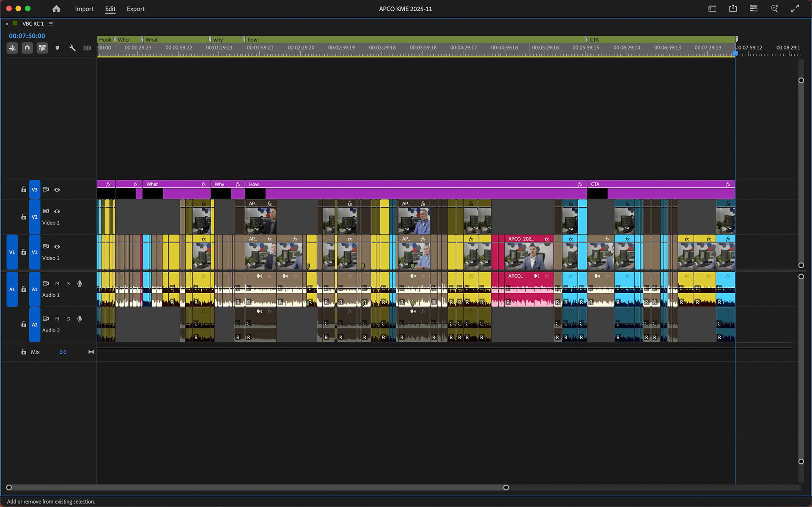Mute the Audio 2 track
812x507 pixels.
click(57, 319)
